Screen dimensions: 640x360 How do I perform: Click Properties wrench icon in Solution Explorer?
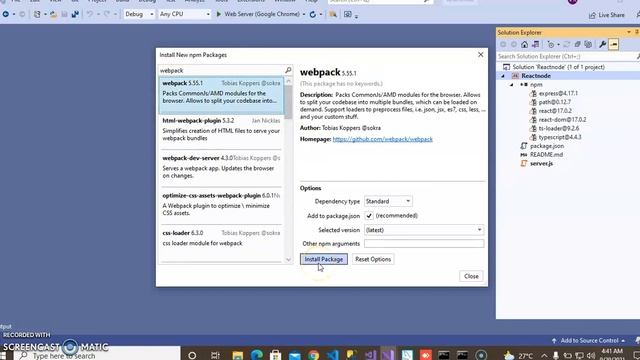602,44
